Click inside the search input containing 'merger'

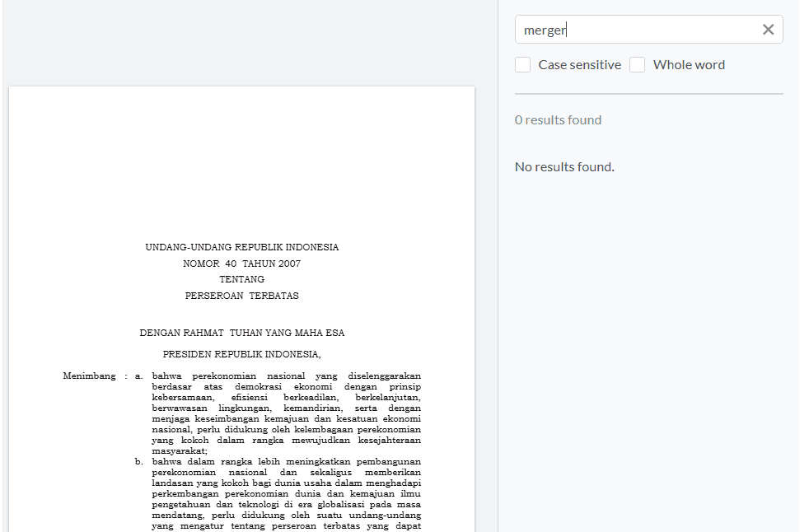(643, 29)
